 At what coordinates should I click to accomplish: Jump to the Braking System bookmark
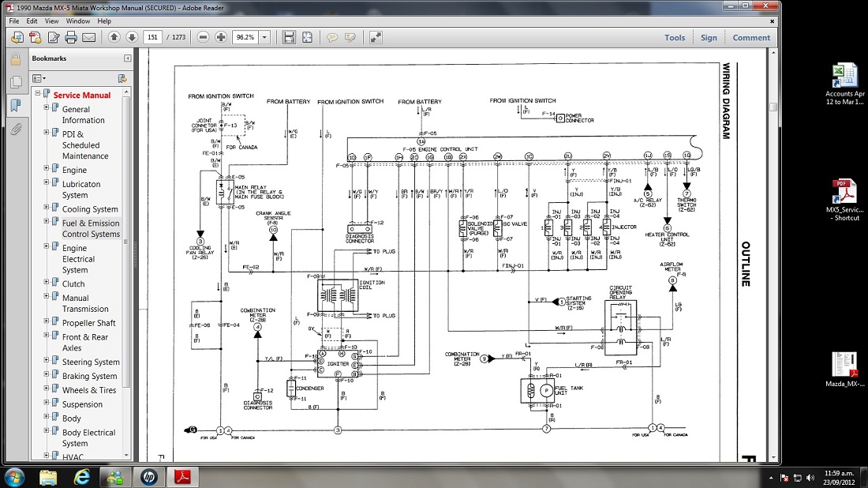(90, 376)
